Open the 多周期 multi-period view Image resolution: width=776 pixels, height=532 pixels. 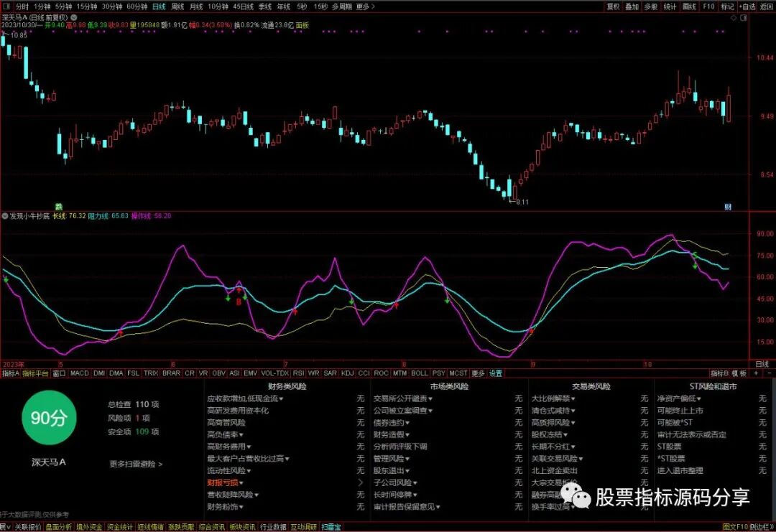(342, 6)
